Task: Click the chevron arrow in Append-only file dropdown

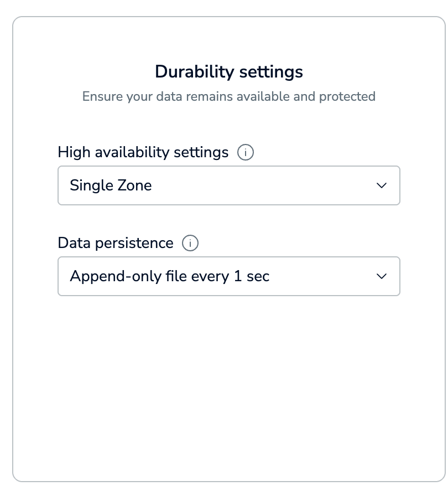Action: pyautogui.click(x=381, y=276)
